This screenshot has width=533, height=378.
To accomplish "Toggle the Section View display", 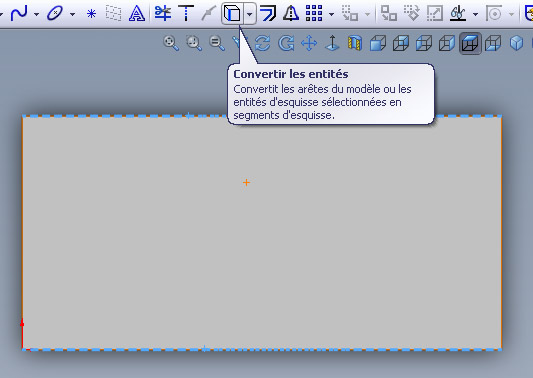I will [x=355, y=44].
